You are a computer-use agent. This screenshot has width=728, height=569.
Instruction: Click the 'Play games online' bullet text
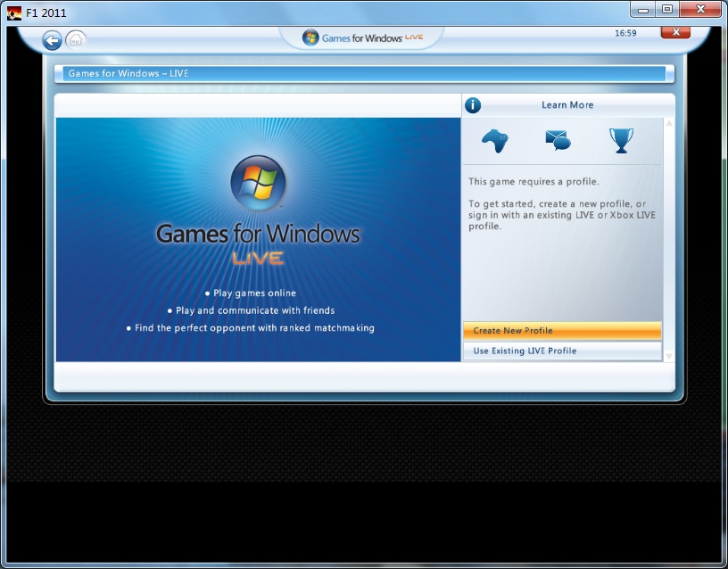(254, 293)
